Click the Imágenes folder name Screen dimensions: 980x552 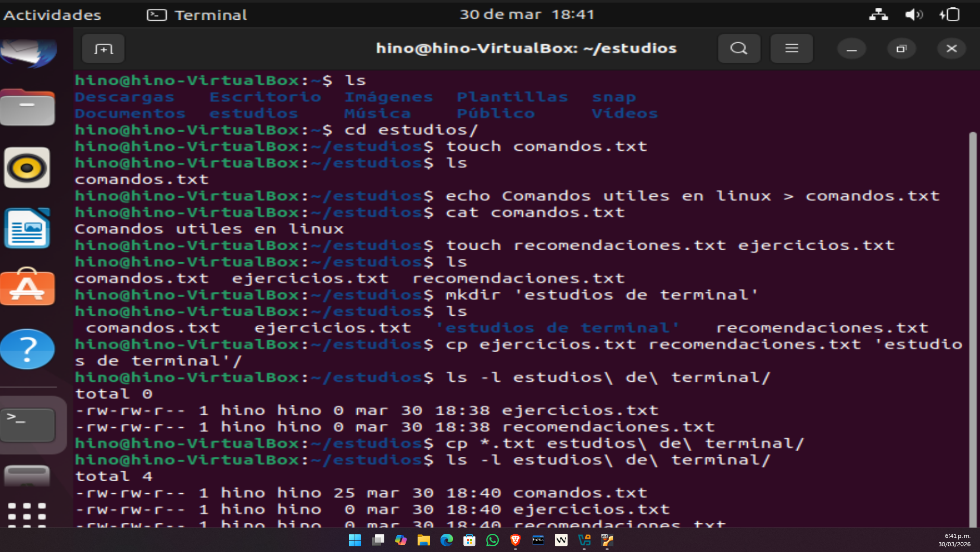click(388, 97)
